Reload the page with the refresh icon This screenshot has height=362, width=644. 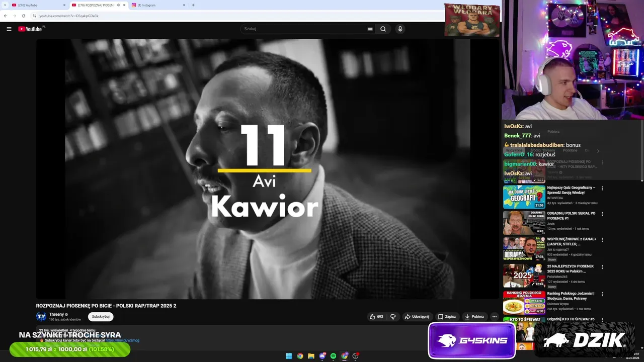click(23, 16)
